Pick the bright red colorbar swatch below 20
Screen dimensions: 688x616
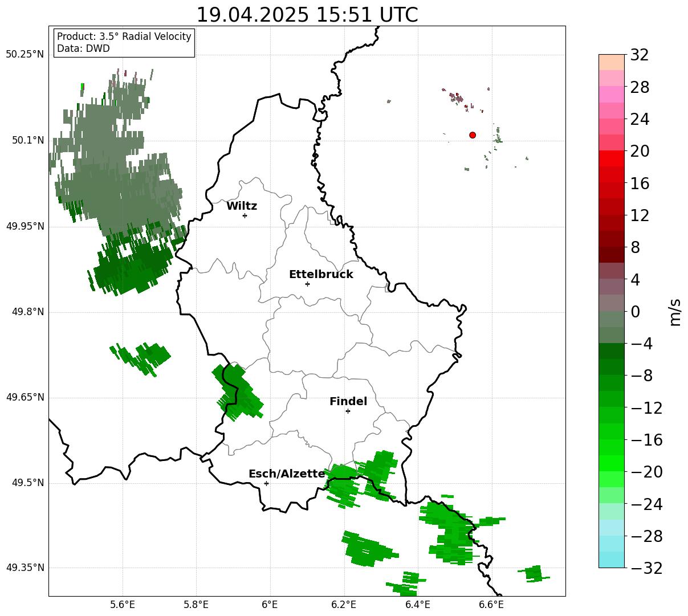click(612, 158)
